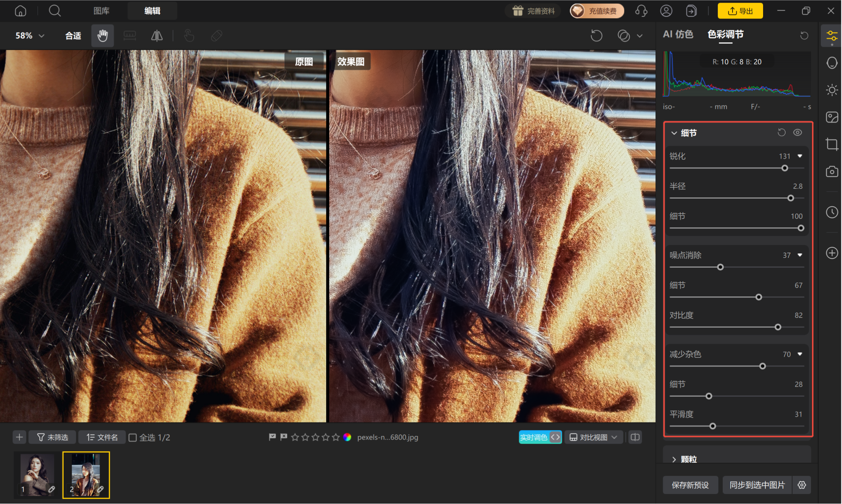Select the hand pan tool

click(x=102, y=36)
